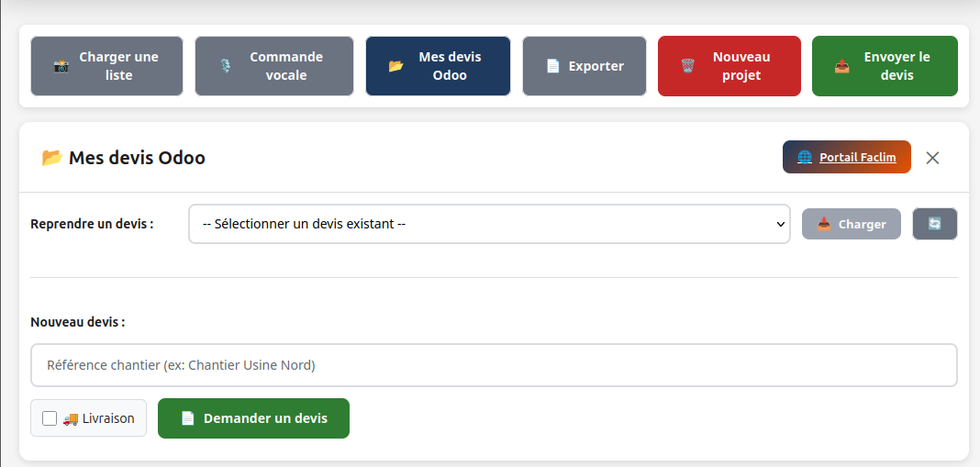The width and height of the screenshot is (980, 467).
Task: Click the Demander un devis button
Action: pyautogui.click(x=253, y=418)
